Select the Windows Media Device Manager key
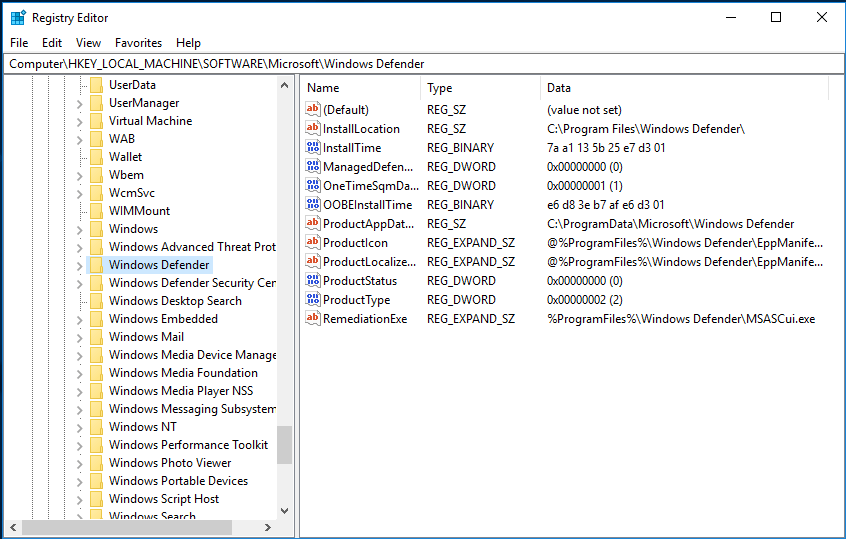This screenshot has height=539, width=846. tap(192, 354)
